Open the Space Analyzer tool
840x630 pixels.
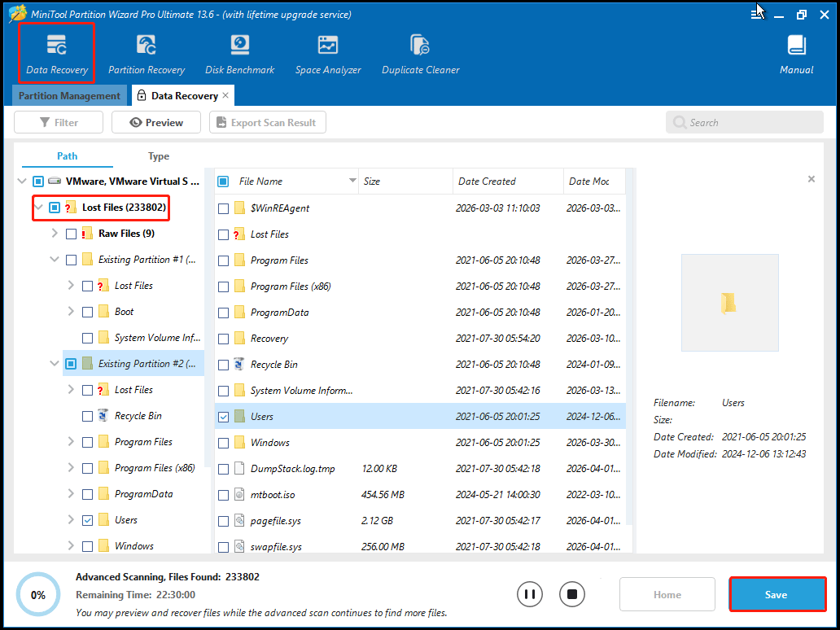[328, 54]
